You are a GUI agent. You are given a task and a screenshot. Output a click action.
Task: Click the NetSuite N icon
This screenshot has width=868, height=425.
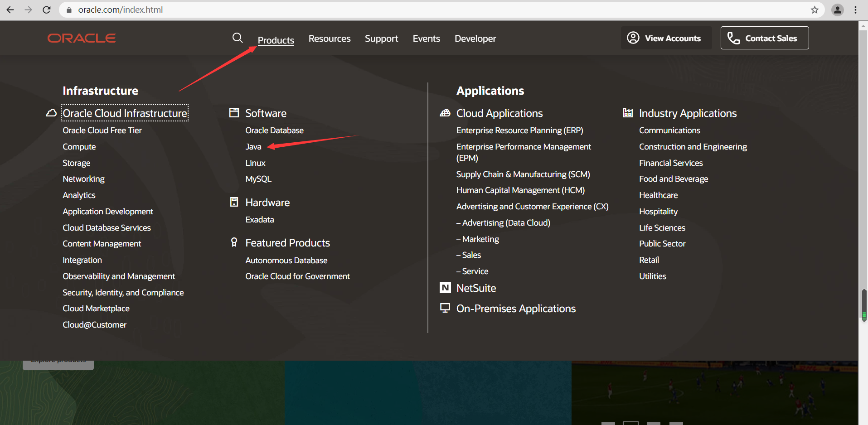(x=445, y=288)
